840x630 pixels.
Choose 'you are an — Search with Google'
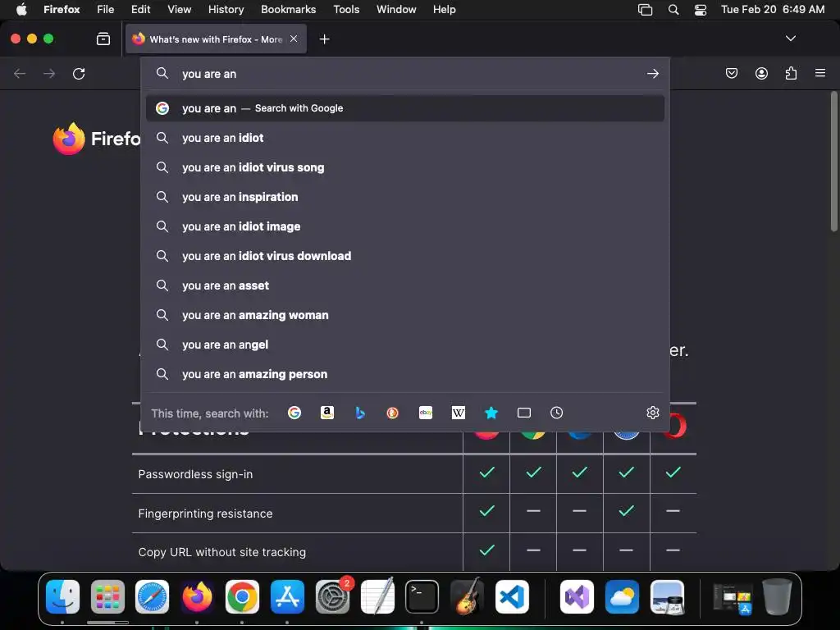[x=405, y=108]
